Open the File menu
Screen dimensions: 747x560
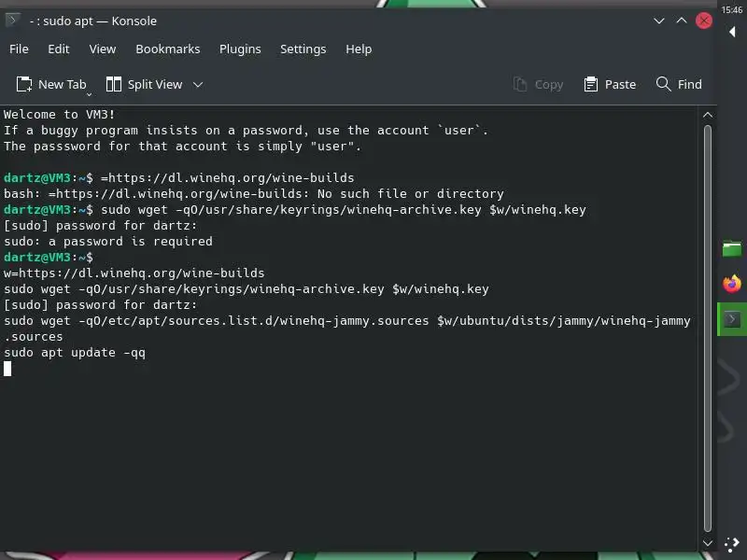[19, 49]
